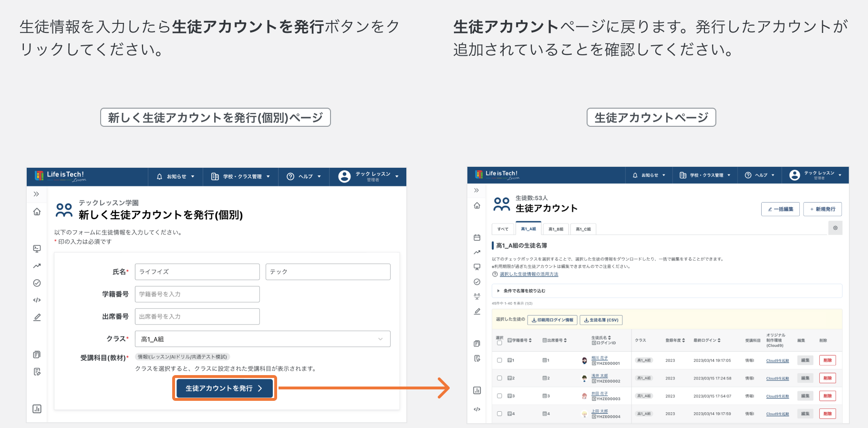
Task: Click 編集 for student YHZE00002
Action: [805, 378]
